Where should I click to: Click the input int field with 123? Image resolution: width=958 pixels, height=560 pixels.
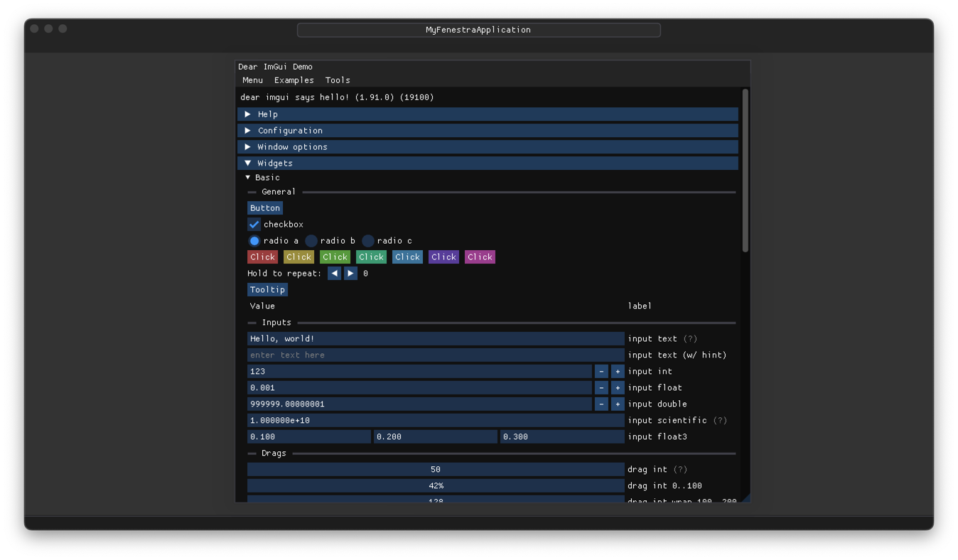(x=419, y=371)
